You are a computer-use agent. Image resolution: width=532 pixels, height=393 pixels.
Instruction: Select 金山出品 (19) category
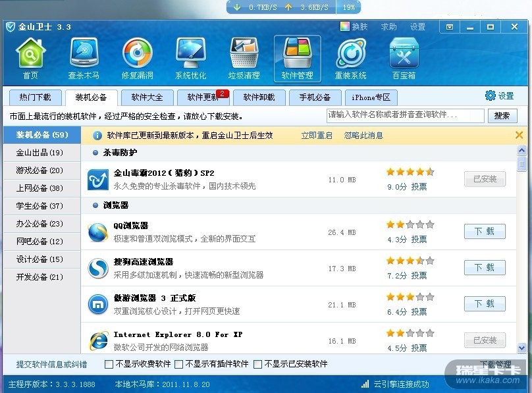coord(41,153)
